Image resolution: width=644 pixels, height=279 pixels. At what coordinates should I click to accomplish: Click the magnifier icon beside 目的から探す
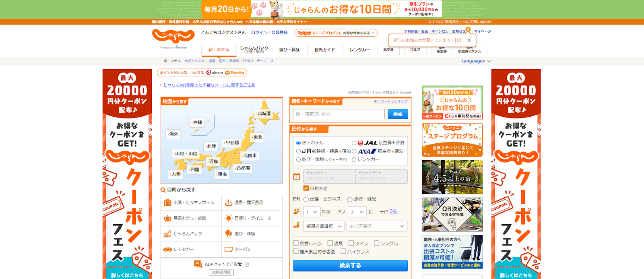[163, 190]
